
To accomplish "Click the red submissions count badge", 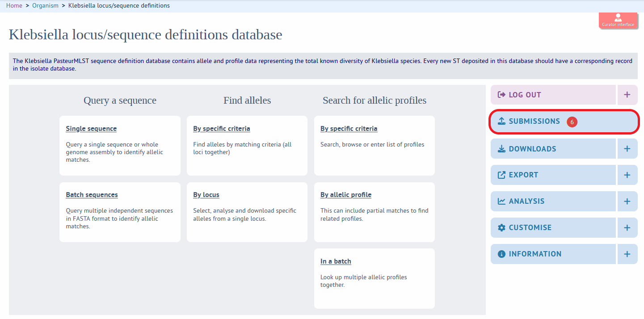I will pos(572,122).
